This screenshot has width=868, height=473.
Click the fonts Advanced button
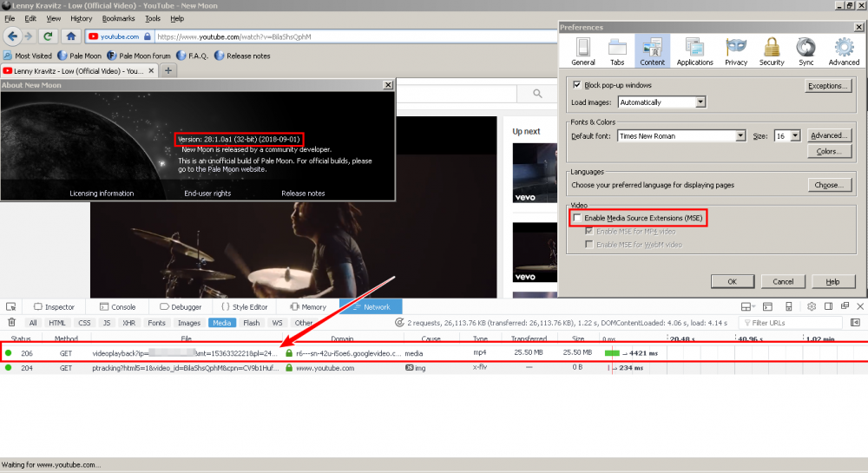[829, 135]
